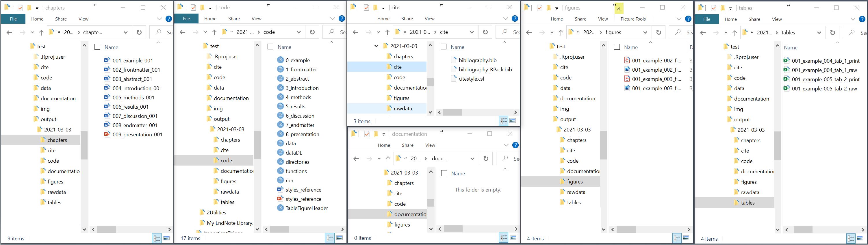The width and height of the screenshot is (868, 245).
Task: Open View tab in cite window
Action: point(429,18)
